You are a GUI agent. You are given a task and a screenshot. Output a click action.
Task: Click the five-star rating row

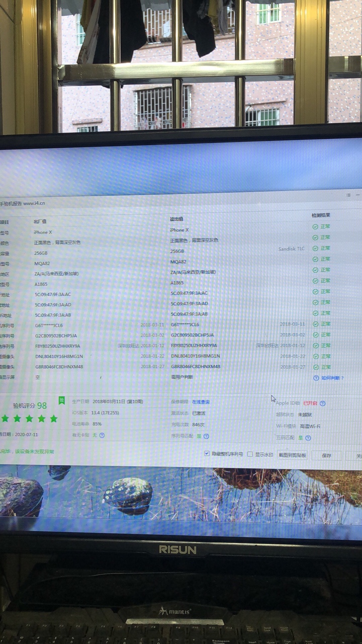tap(29, 419)
